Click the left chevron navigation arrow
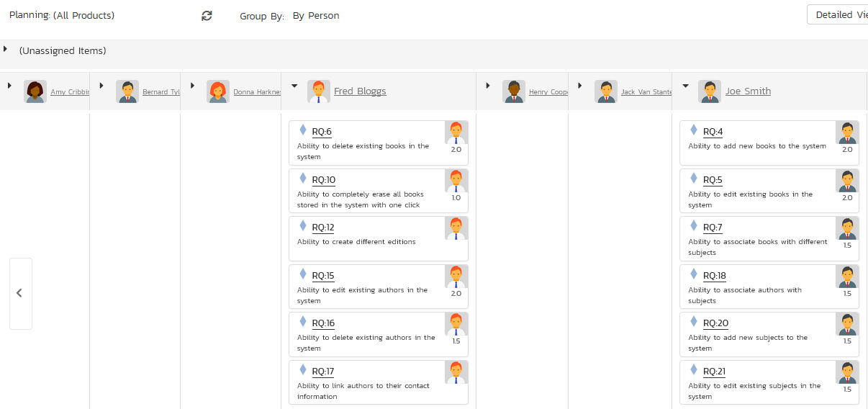 [x=20, y=293]
